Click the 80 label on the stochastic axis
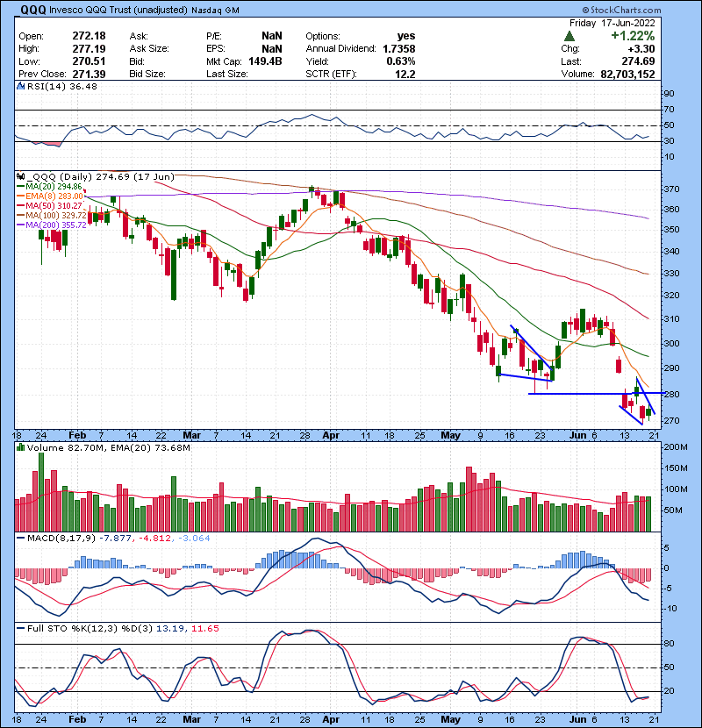The height and width of the screenshot is (728, 702). 669,644
